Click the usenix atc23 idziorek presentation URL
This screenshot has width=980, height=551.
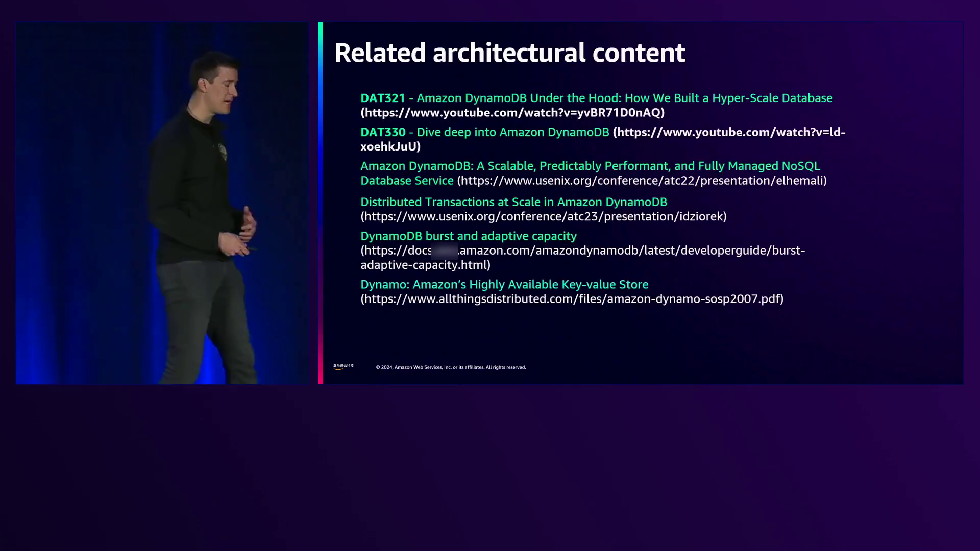544,216
